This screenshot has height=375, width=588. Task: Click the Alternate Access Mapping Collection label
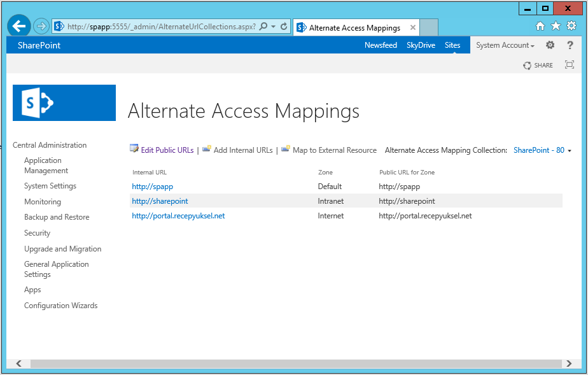(446, 150)
